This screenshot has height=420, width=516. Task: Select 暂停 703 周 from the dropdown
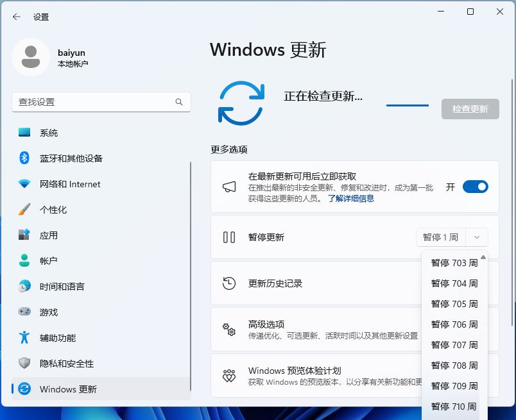(x=454, y=263)
